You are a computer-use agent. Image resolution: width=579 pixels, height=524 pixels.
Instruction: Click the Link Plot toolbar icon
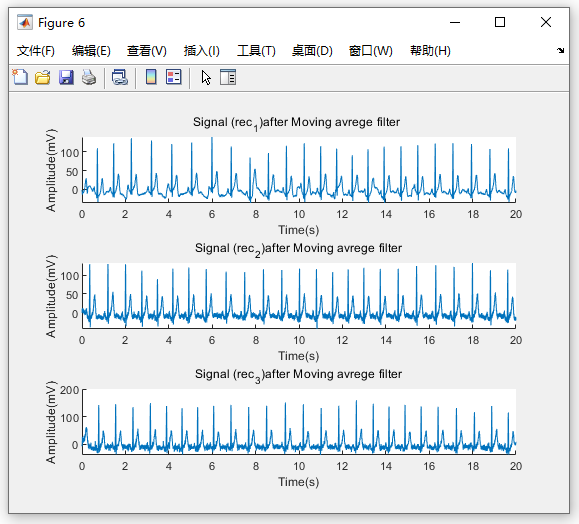(120, 77)
